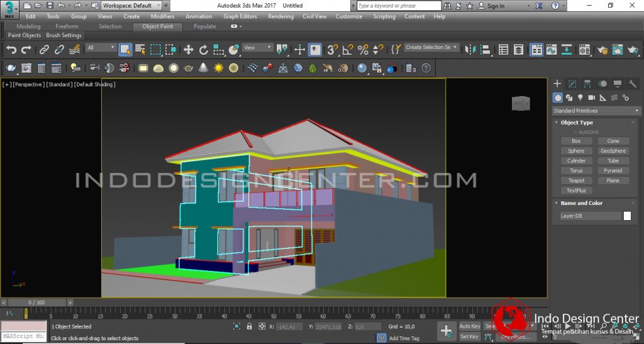The image size is (644, 344).
Task: Toggle the 3D Snaps button
Action: [332, 50]
